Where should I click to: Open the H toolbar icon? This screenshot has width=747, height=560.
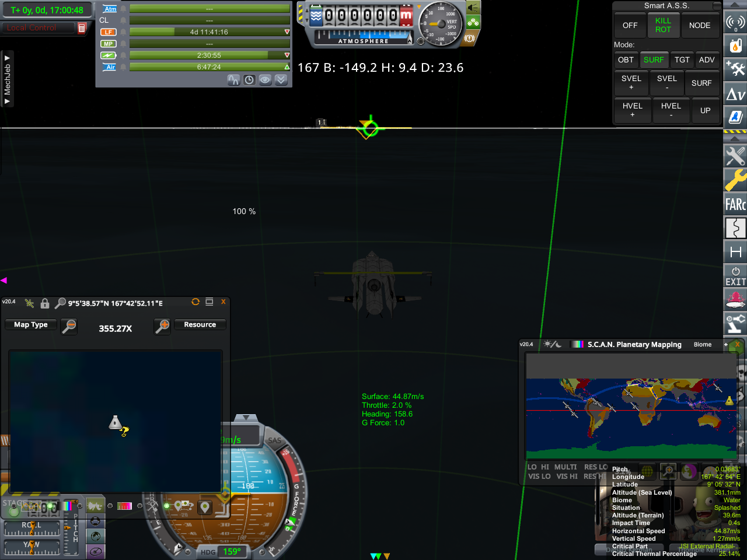tap(735, 252)
